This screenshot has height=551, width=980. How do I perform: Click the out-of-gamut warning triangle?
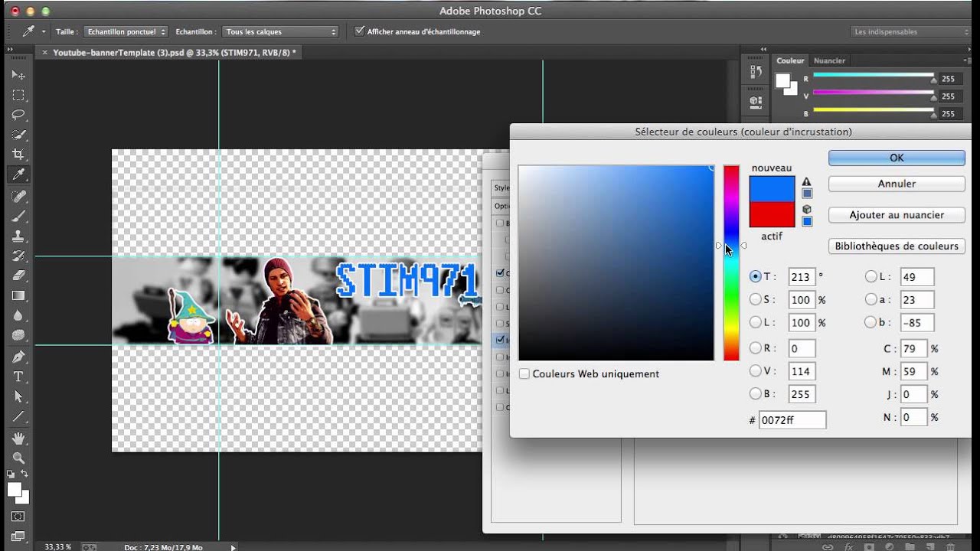[x=806, y=182]
